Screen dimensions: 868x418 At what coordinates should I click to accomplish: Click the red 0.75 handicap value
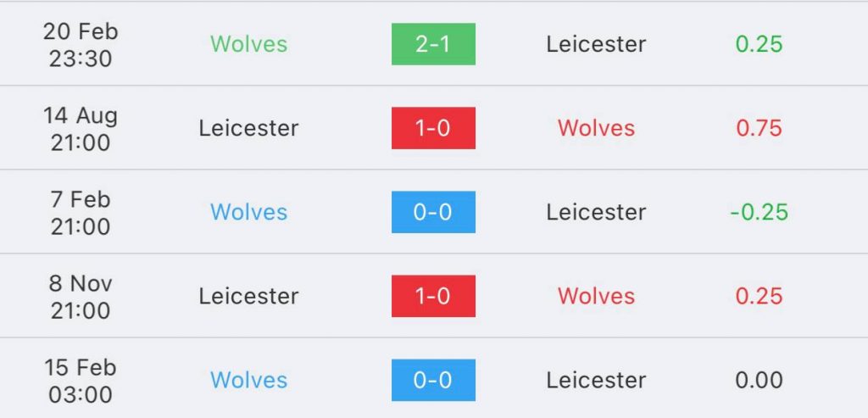pos(759,128)
